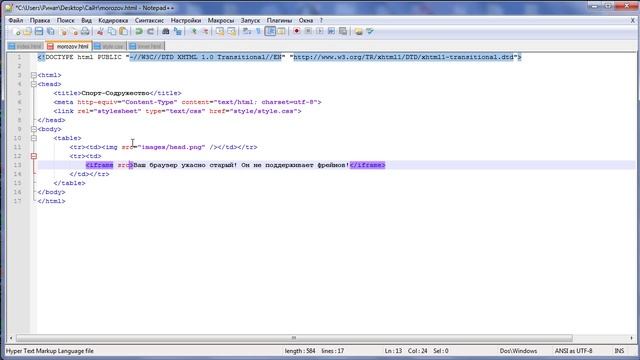Toggle show all characters icon
640x360 pixels.
pos(258,31)
